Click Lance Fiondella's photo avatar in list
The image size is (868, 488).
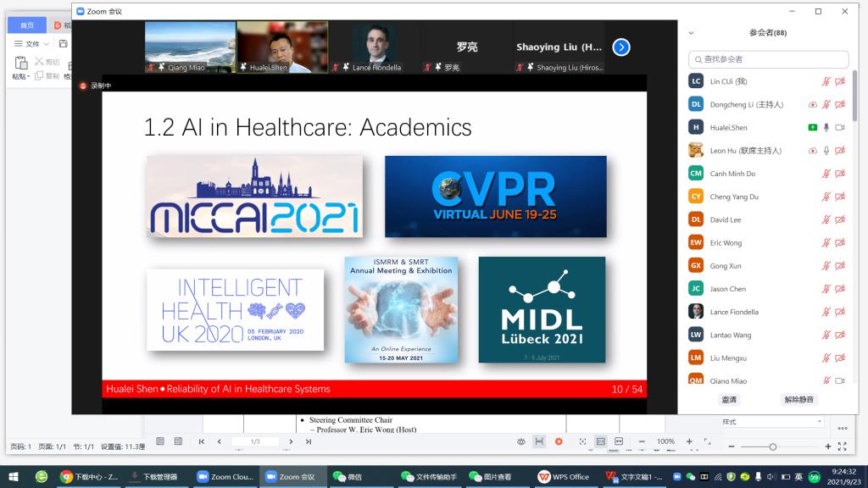click(x=696, y=312)
